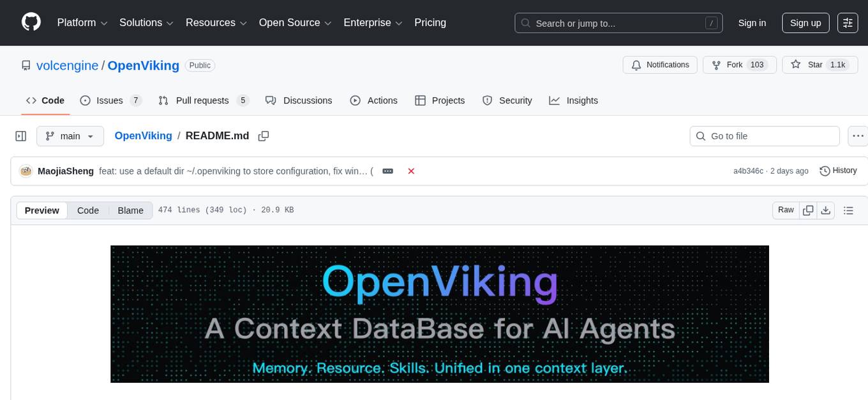Click the Pricing menu item
868x400 pixels.
[x=430, y=22]
